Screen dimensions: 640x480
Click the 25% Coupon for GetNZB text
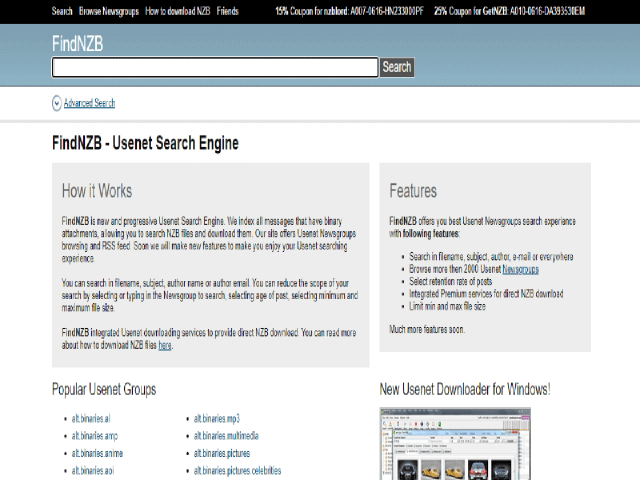[x=509, y=11]
